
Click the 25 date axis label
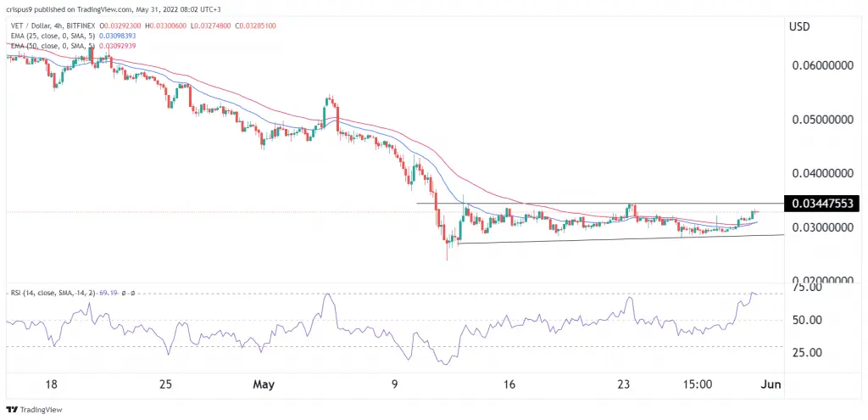[167, 384]
